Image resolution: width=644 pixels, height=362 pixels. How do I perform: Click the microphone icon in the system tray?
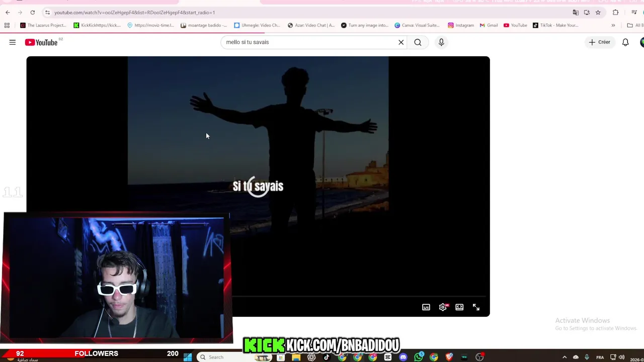point(587,357)
